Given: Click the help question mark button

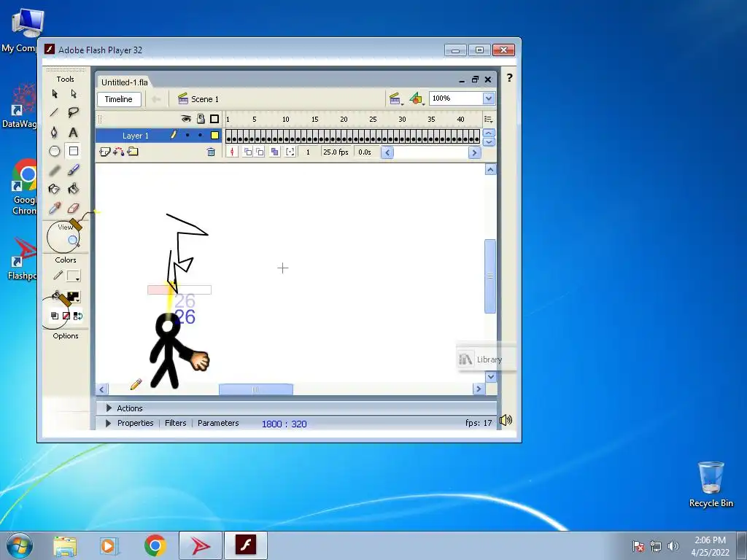Looking at the screenshot, I should click(x=509, y=77).
